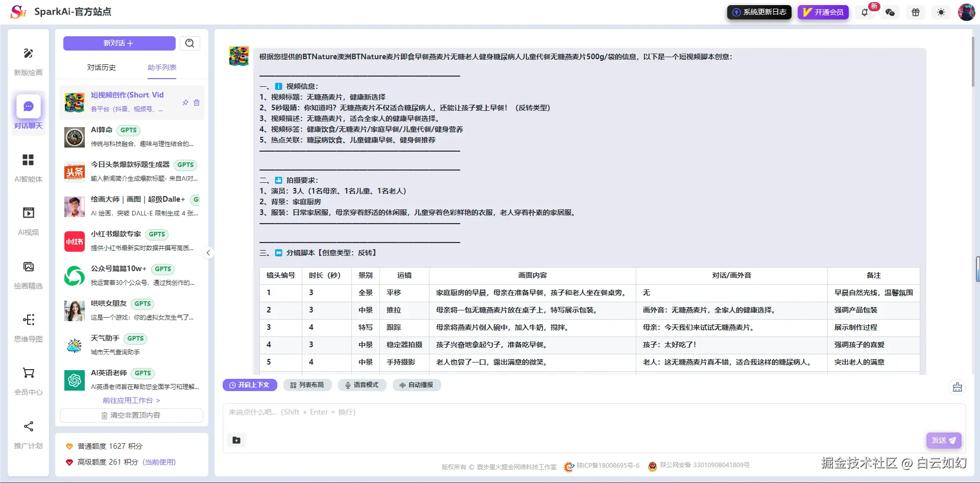Select the 对话聊天 chat icon
Viewport: 980px width, 483px height.
pos(29,106)
